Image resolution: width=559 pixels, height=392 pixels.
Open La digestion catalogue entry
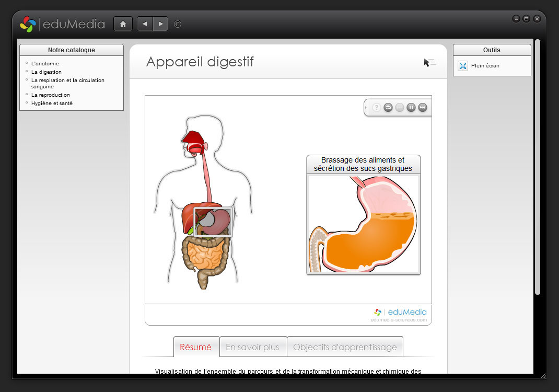tap(46, 72)
